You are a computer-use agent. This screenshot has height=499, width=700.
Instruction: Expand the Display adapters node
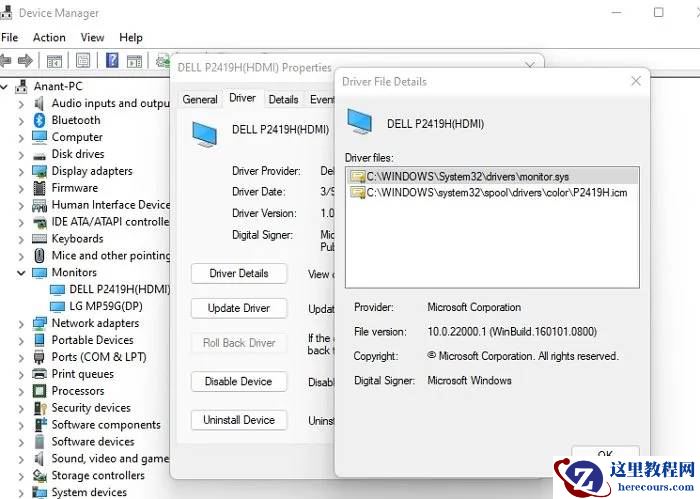(21, 172)
